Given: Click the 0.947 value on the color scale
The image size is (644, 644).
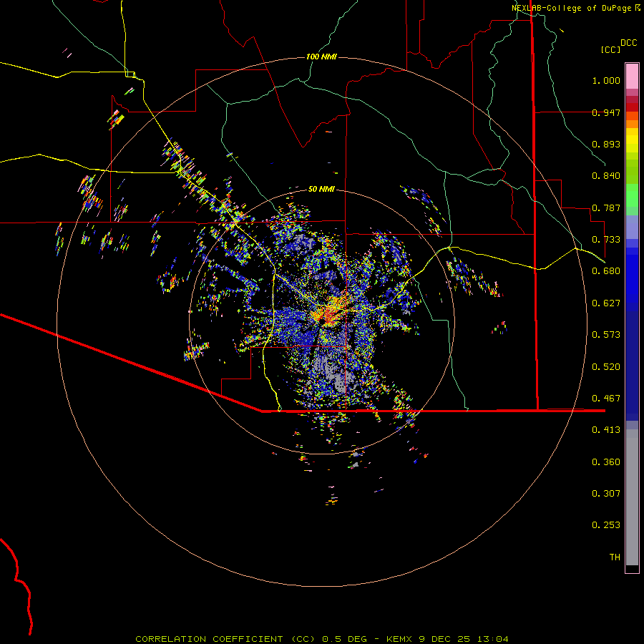Looking at the screenshot, I should [x=606, y=112].
